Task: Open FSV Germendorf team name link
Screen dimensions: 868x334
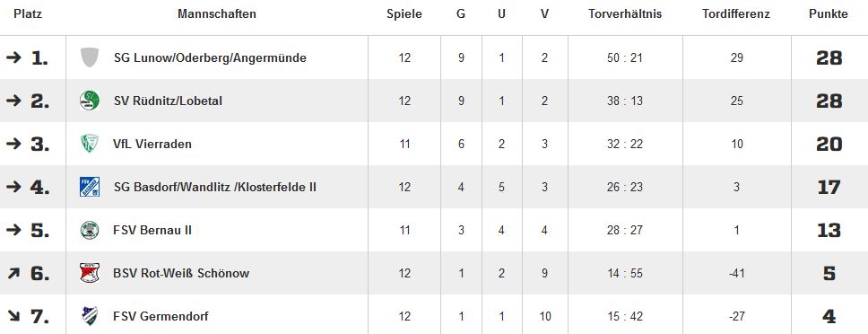Action: tap(161, 317)
